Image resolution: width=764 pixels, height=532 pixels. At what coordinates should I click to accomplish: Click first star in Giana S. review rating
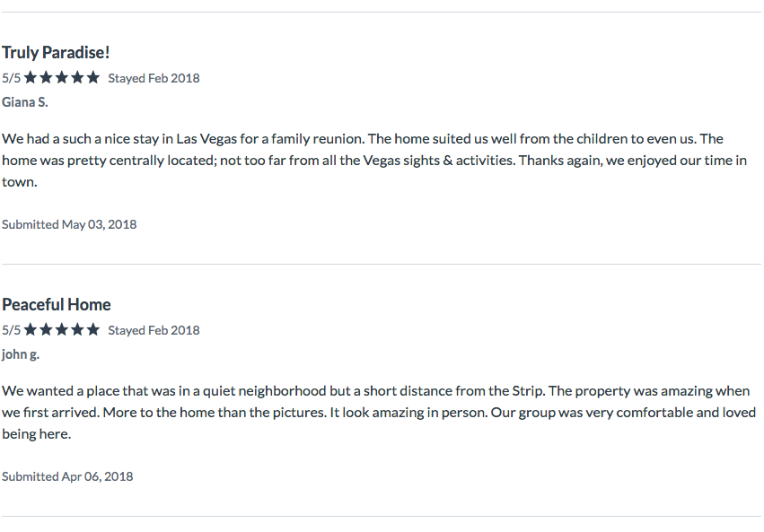[x=31, y=77]
